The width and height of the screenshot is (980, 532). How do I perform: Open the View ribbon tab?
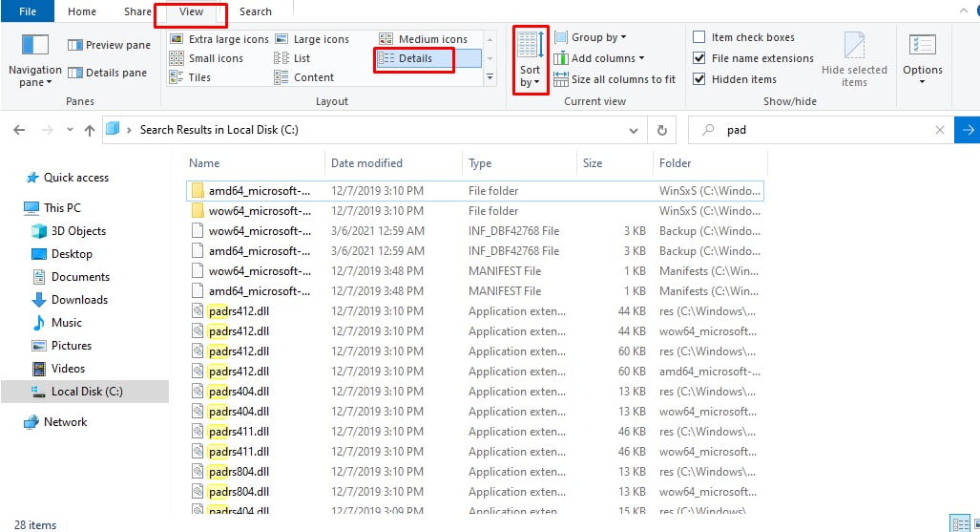click(x=191, y=11)
